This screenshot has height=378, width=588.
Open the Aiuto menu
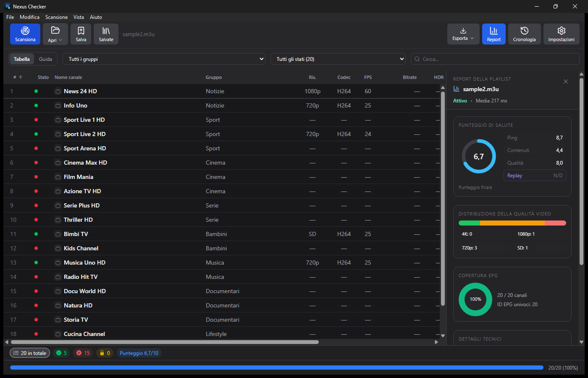[x=96, y=17]
